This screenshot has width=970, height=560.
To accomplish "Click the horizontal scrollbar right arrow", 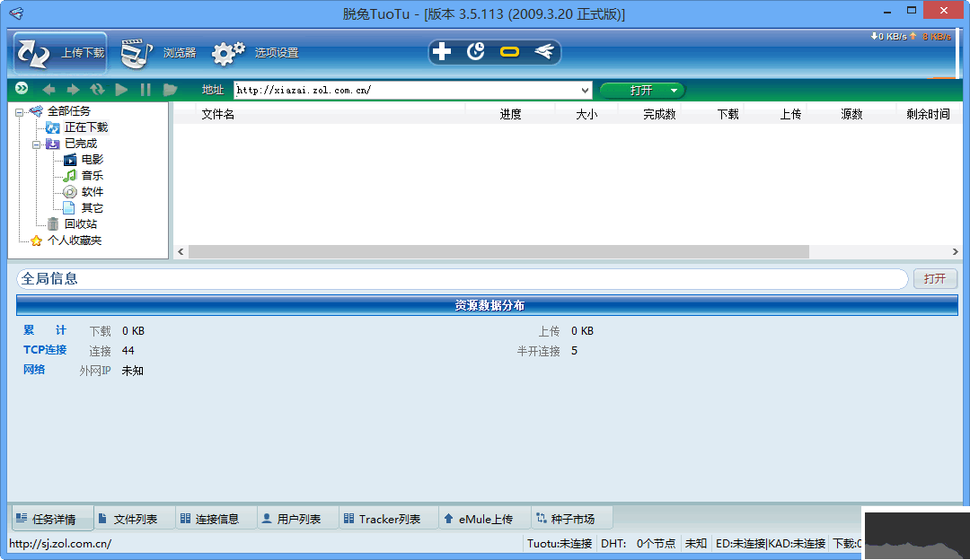I will (x=955, y=251).
